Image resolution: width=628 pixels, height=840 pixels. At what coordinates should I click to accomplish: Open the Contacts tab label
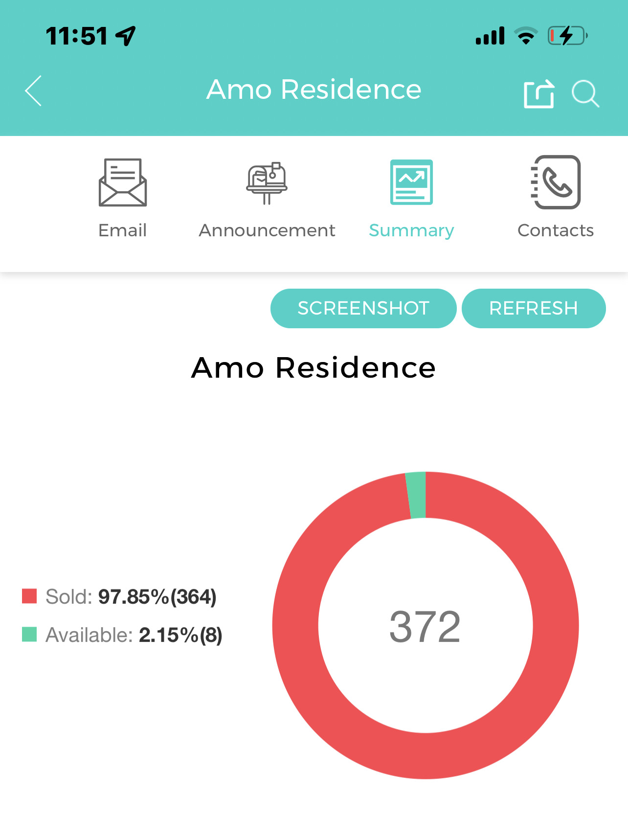pyautogui.click(x=556, y=230)
